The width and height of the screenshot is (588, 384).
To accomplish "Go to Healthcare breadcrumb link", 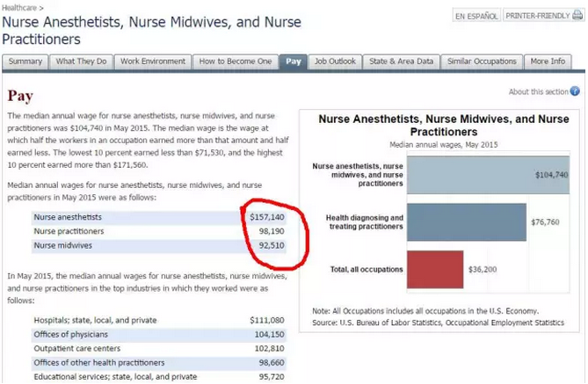I will (20, 7).
